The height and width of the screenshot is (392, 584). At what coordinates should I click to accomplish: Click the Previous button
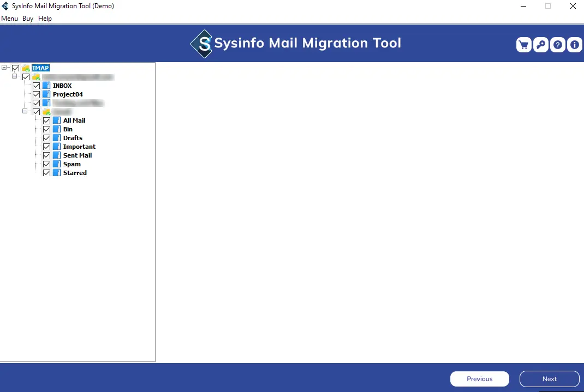click(x=479, y=378)
